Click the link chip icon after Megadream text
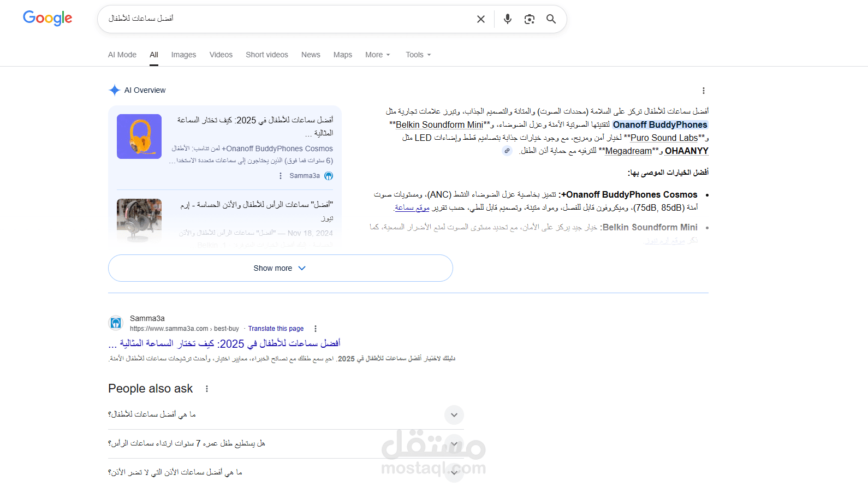This screenshot has width=868, height=487. tap(507, 151)
